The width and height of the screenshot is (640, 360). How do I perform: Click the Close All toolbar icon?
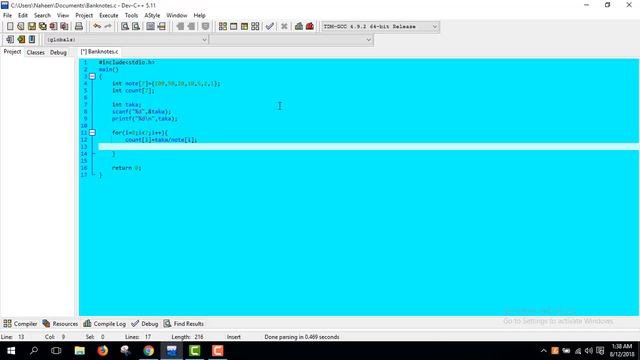coord(64,27)
